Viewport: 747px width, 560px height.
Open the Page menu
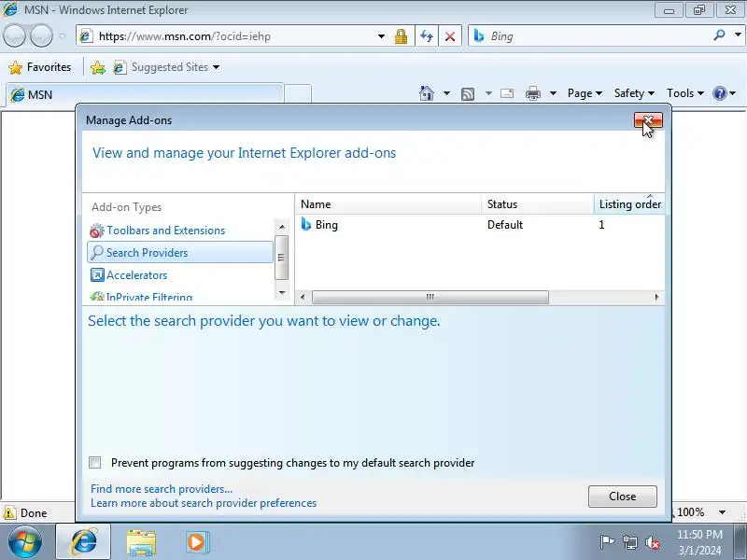(x=585, y=93)
